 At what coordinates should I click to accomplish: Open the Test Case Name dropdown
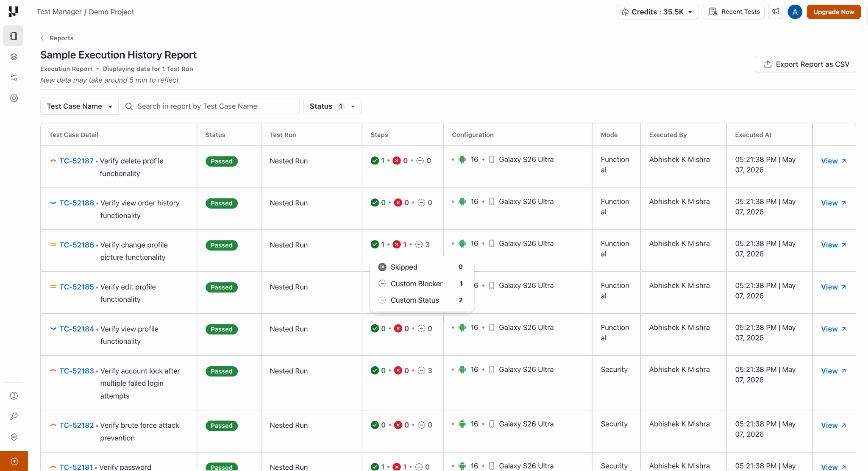pos(80,106)
